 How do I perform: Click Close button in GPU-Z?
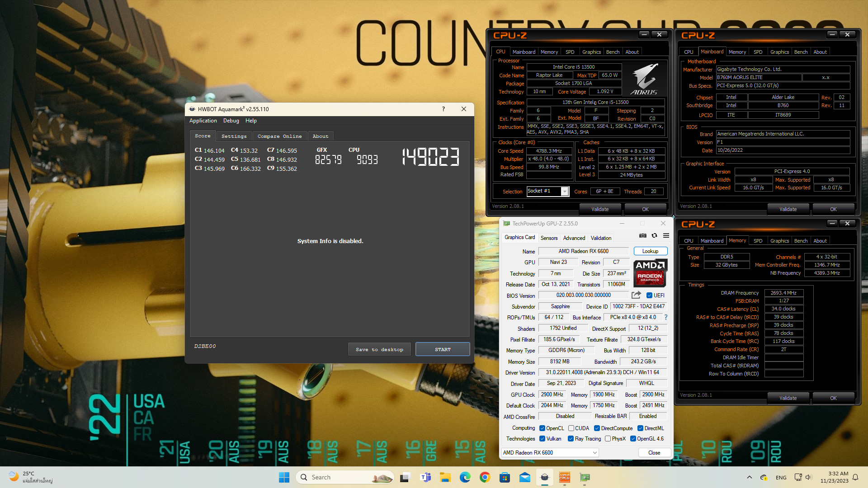coord(654,453)
